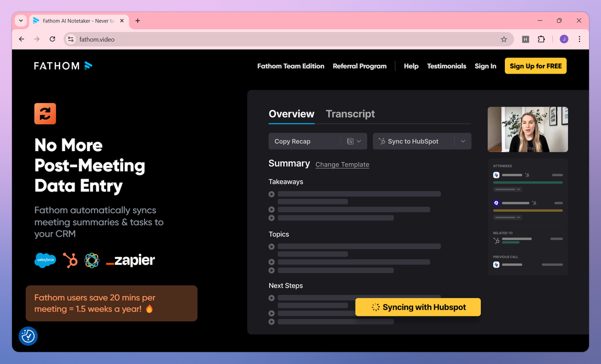Viewport: 601px width, 364px height.
Task: Click the Copy Recap button
Action: click(x=305, y=141)
